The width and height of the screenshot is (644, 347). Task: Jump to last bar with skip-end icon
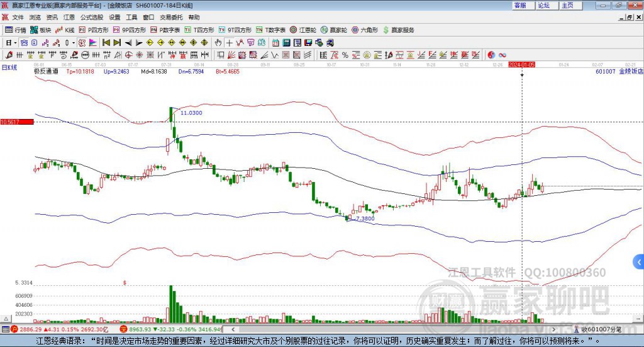pos(117,43)
